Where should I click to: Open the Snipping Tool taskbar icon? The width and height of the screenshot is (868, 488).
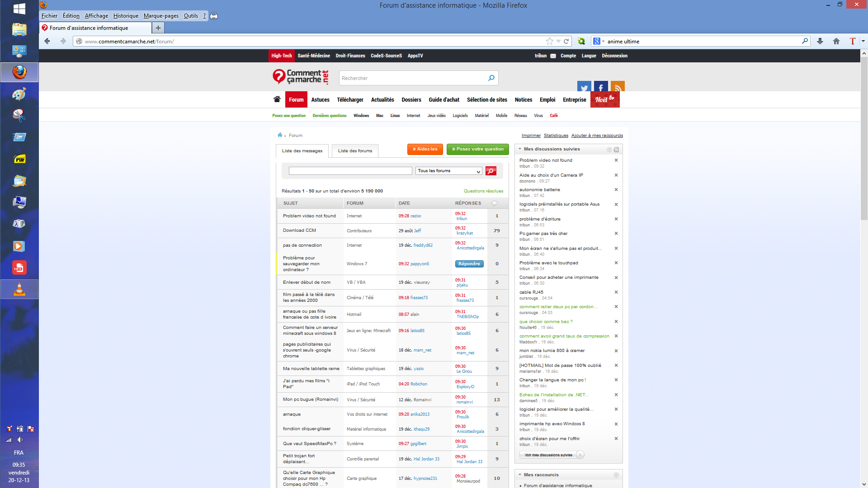pyautogui.click(x=19, y=116)
